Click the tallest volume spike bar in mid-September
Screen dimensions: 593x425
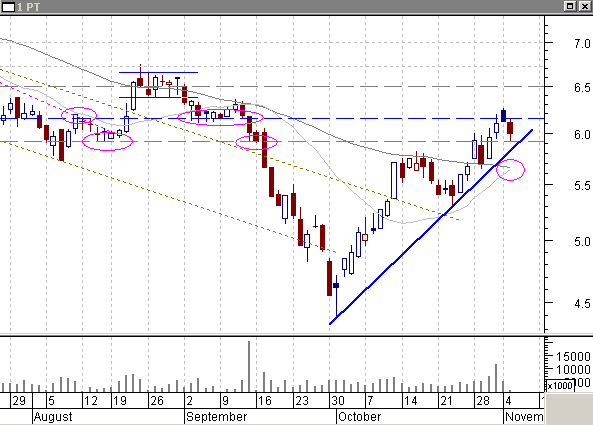(249, 366)
